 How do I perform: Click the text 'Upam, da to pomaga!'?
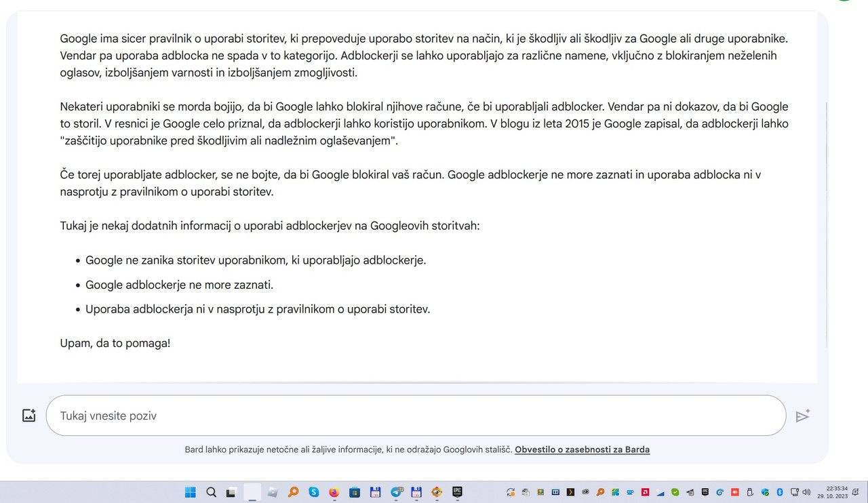point(115,343)
